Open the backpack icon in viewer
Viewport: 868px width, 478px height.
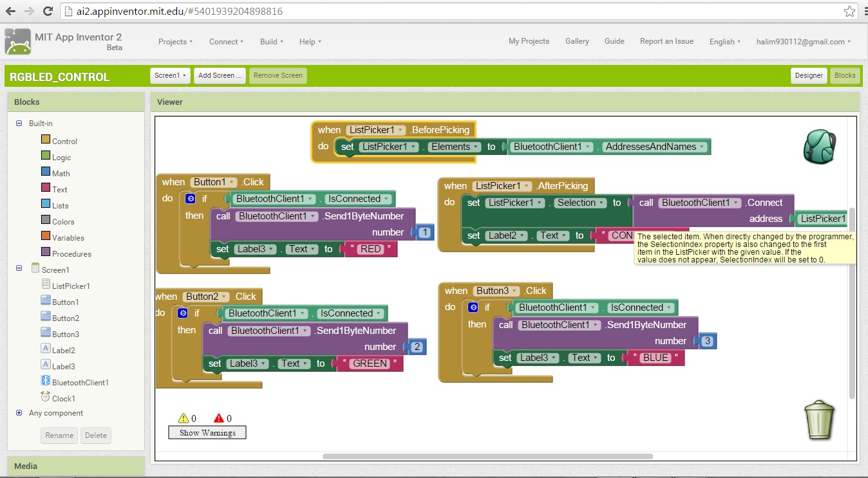click(819, 146)
